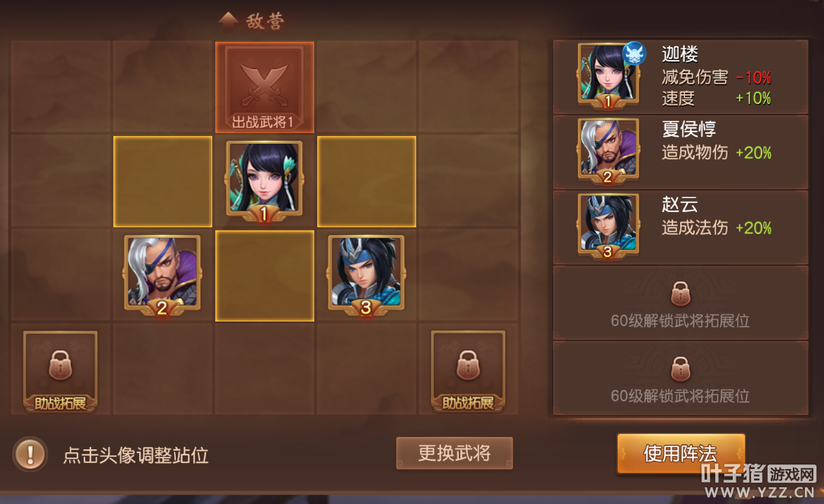Select highlighted empty cell below 迦楼

click(265, 276)
